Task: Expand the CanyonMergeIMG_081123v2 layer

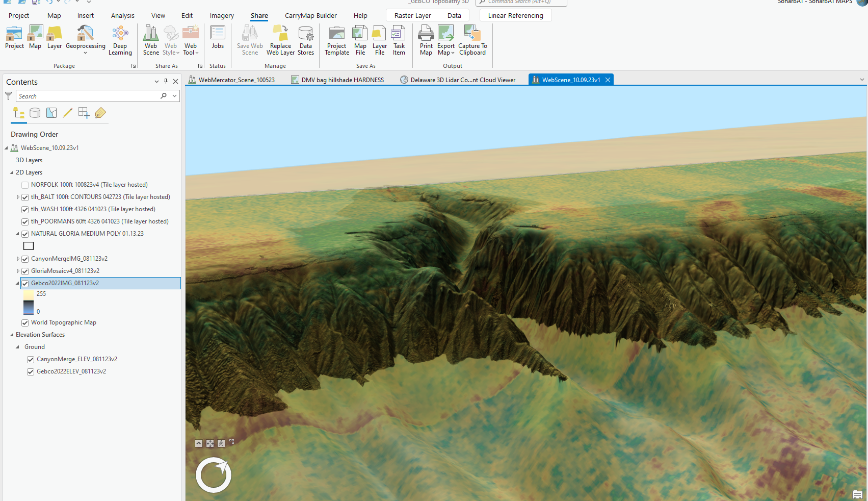Action: point(18,259)
